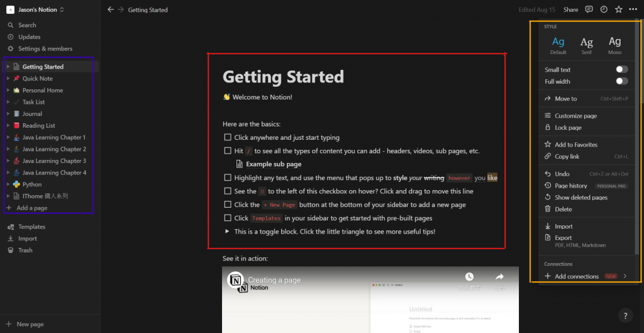
Task: Check the 'Click Templates in your sidebar' checkbox
Action: click(228, 217)
